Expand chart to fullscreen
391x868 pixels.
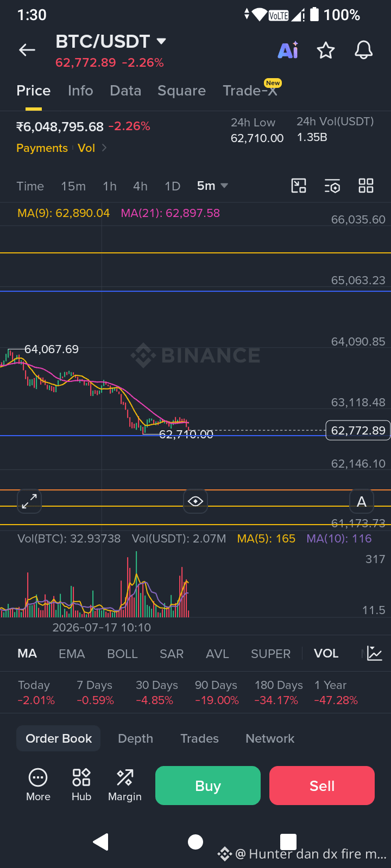[x=29, y=501]
